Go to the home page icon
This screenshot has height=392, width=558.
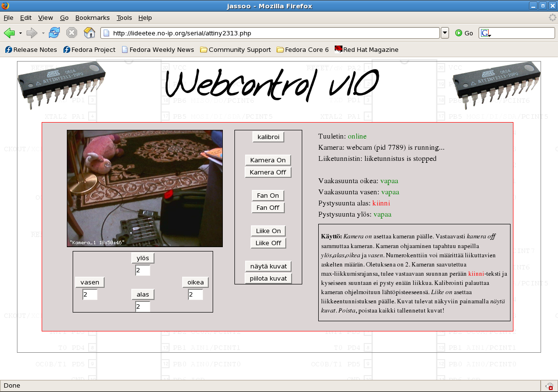coord(89,33)
